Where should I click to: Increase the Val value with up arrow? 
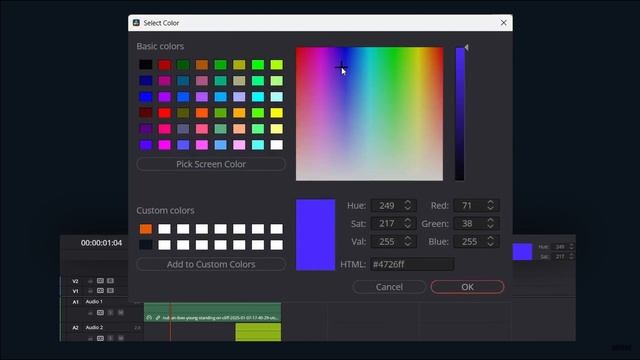tap(407, 238)
